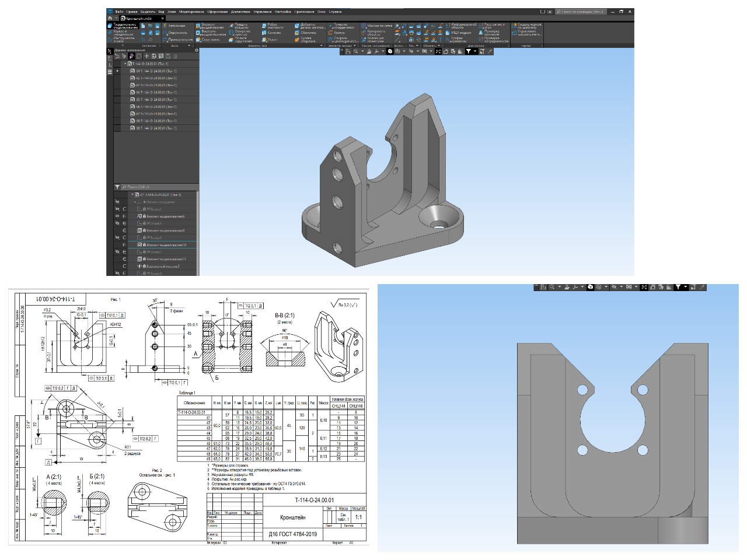Image resolution: width=747 pixels, height=560 pixels.
Task: Open the arrow next to the filter funnel in the upper view toolbar
Action: pos(475,51)
